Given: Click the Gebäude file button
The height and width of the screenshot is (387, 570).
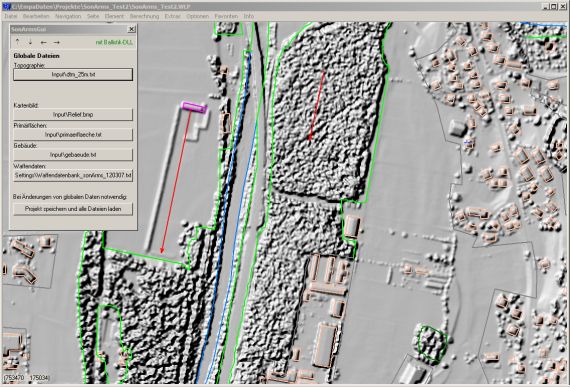Looking at the screenshot, I should (x=73, y=155).
